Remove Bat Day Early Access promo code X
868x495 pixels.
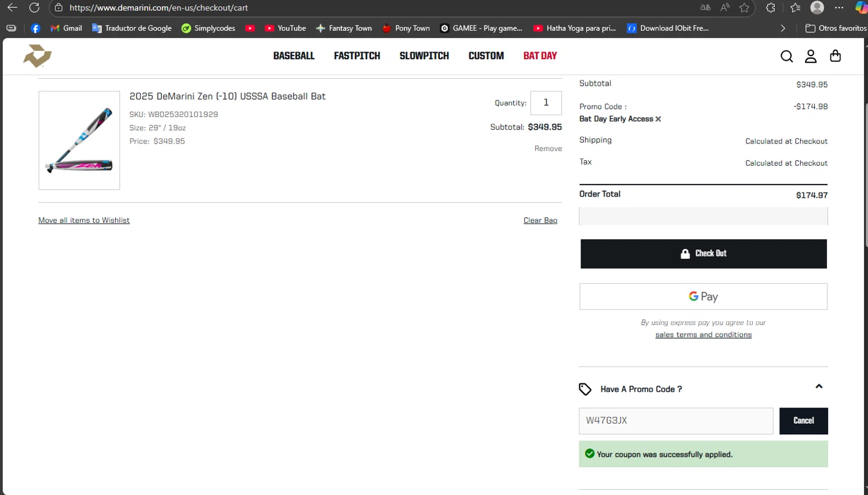coord(658,119)
